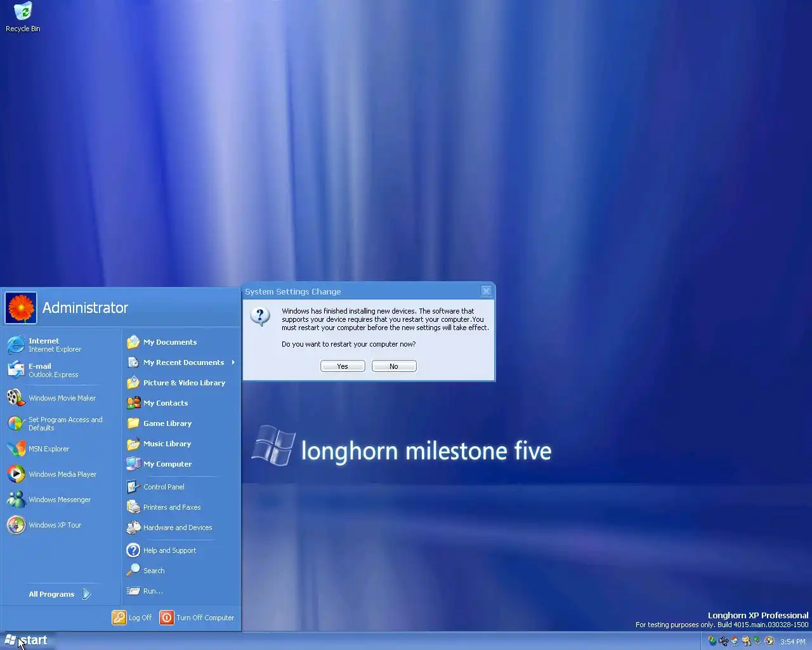Click the question mark icon in dialog
Image resolution: width=812 pixels, height=650 pixels.
pyautogui.click(x=260, y=315)
